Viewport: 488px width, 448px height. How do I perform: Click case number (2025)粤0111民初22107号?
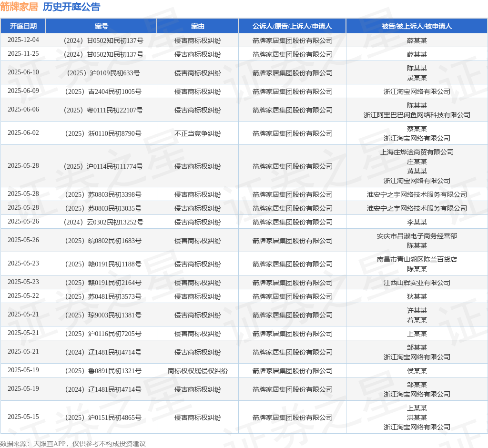pos(103,110)
